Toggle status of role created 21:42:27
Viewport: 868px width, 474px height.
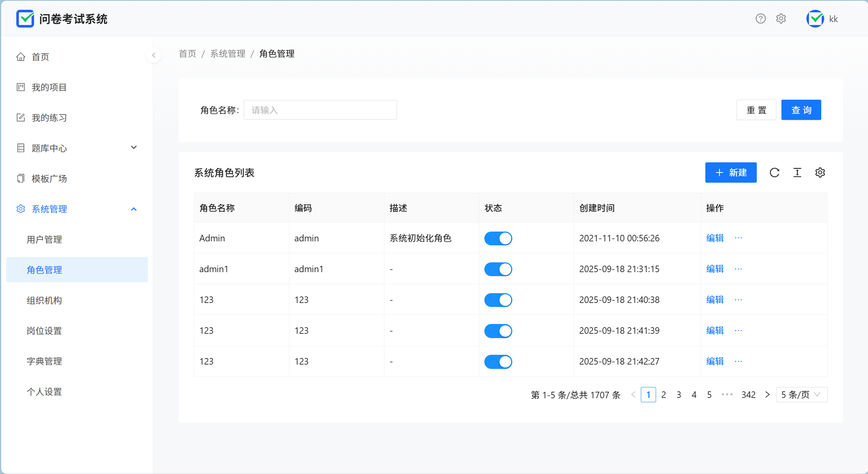click(498, 362)
